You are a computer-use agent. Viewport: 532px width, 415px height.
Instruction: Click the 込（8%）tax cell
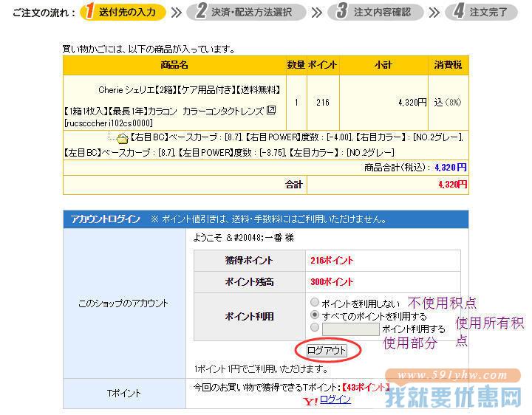coord(448,103)
